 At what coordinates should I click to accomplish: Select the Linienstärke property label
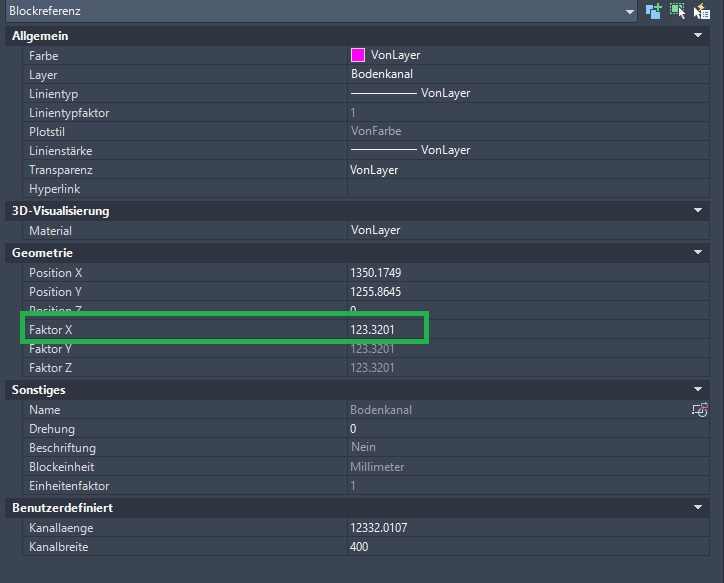click(60, 150)
